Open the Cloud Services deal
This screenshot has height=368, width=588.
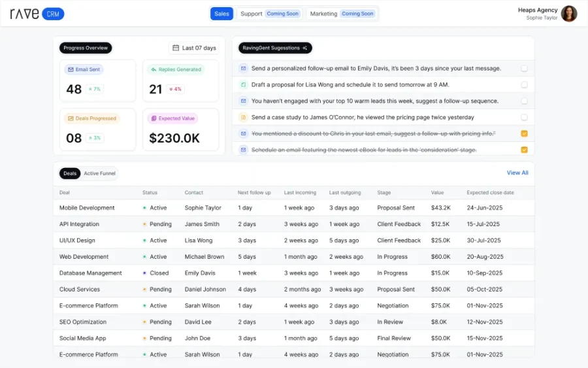pyautogui.click(x=80, y=289)
